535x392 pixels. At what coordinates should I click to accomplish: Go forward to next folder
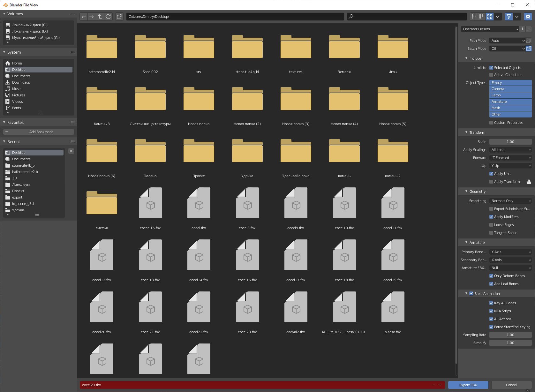click(92, 17)
